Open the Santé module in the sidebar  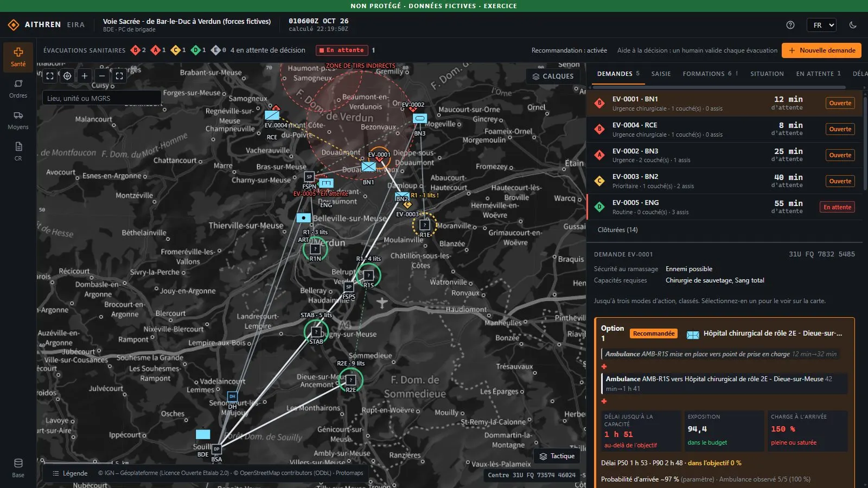[x=18, y=57]
